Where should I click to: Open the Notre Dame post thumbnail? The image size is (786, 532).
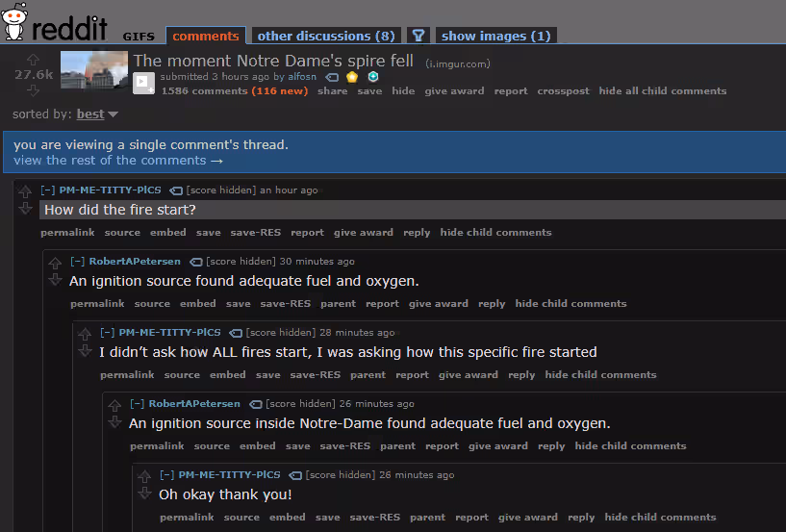(94, 69)
